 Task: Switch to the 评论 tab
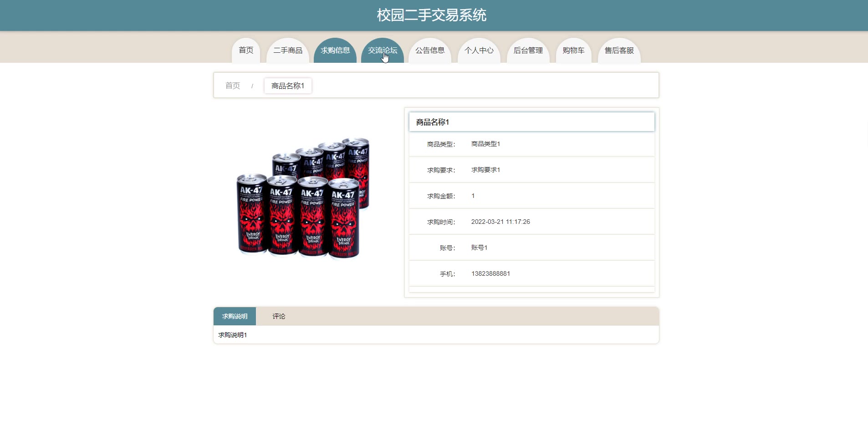pos(279,316)
